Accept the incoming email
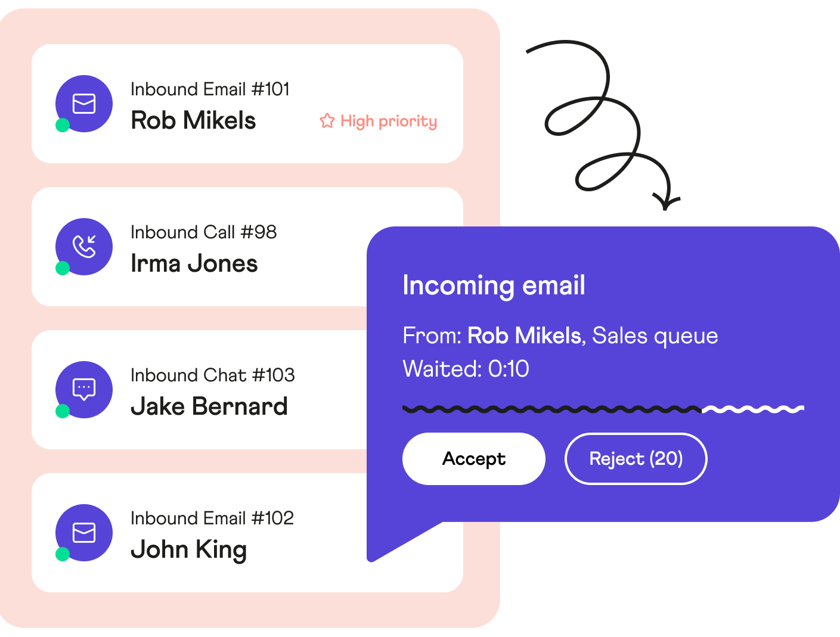 [x=474, y=459]
